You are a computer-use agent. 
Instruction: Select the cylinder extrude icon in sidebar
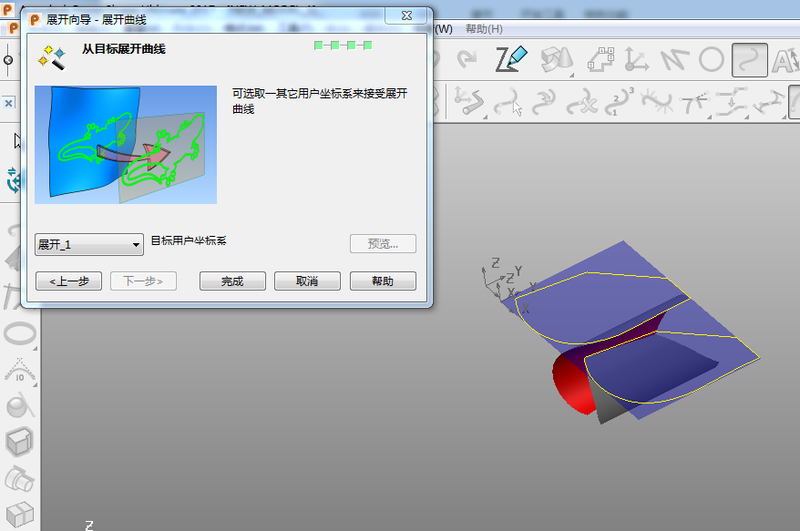(19, 478)
